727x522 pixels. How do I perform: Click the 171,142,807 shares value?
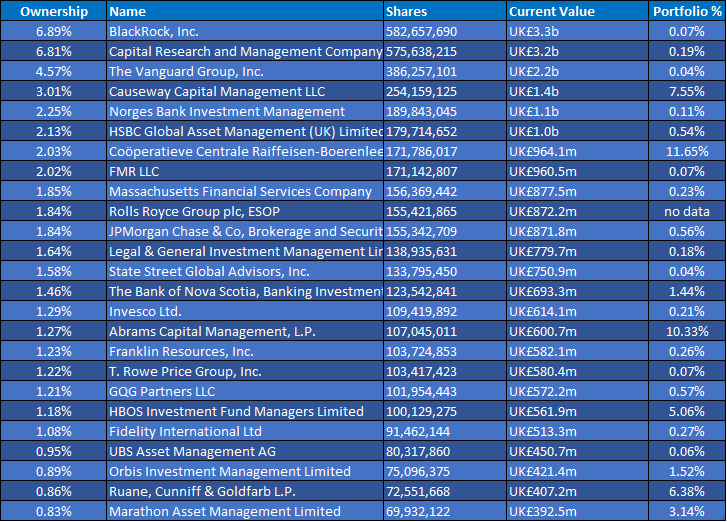coord(421,171)
